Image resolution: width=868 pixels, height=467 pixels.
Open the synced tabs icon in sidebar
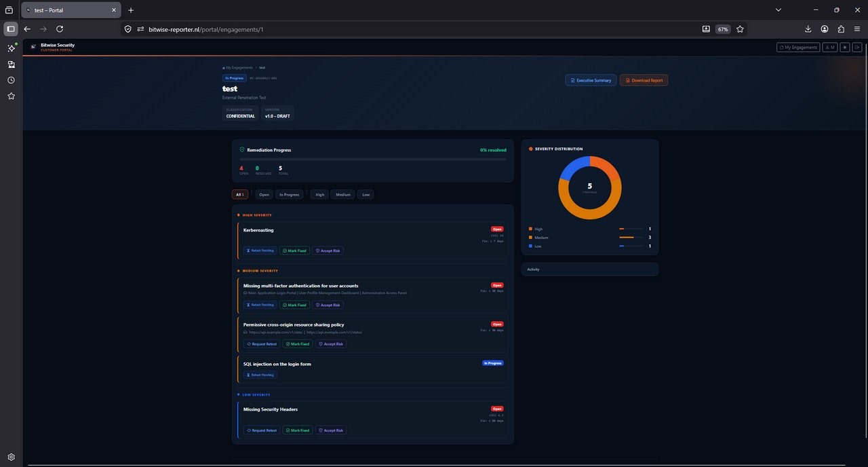11,64
